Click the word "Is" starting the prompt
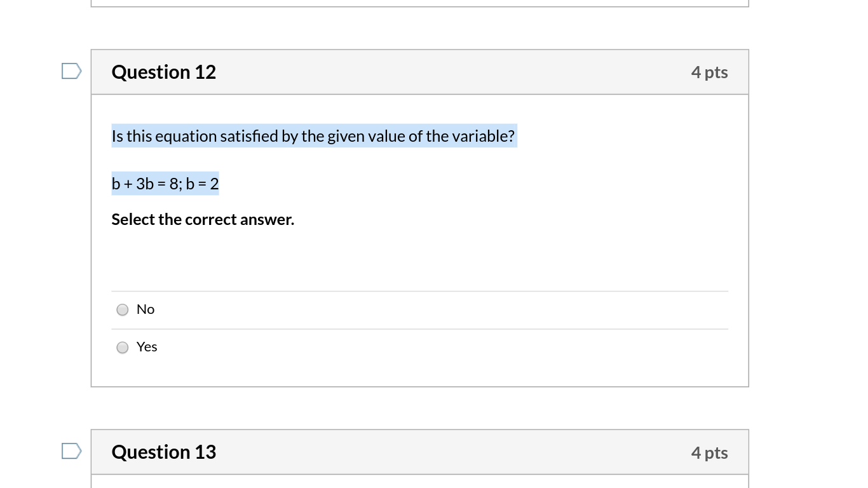The height and width of the screenshot is (488, 868). [x=118, y=137]
